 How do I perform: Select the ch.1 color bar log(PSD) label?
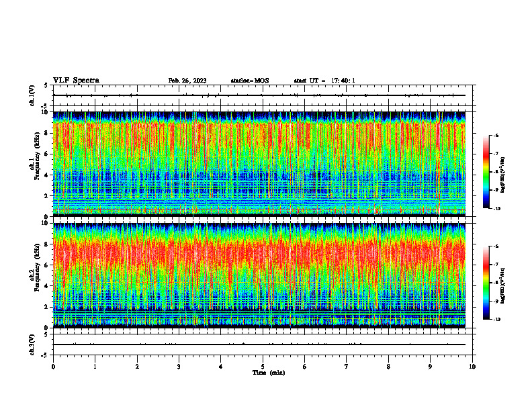click(503, 175)
